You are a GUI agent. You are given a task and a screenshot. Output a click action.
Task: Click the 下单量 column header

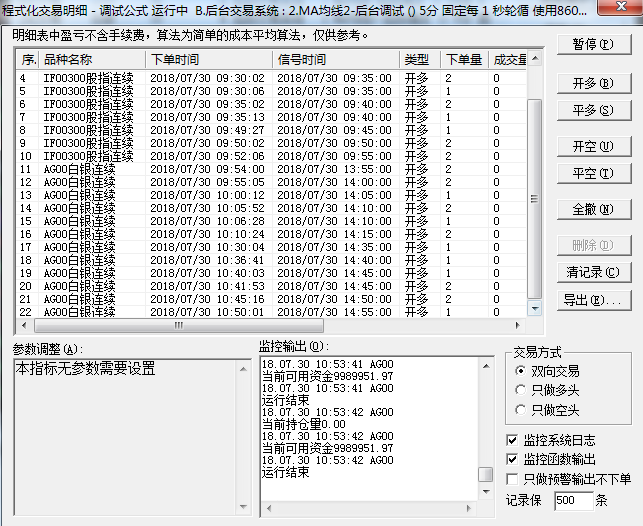click(x=465, y=60)
